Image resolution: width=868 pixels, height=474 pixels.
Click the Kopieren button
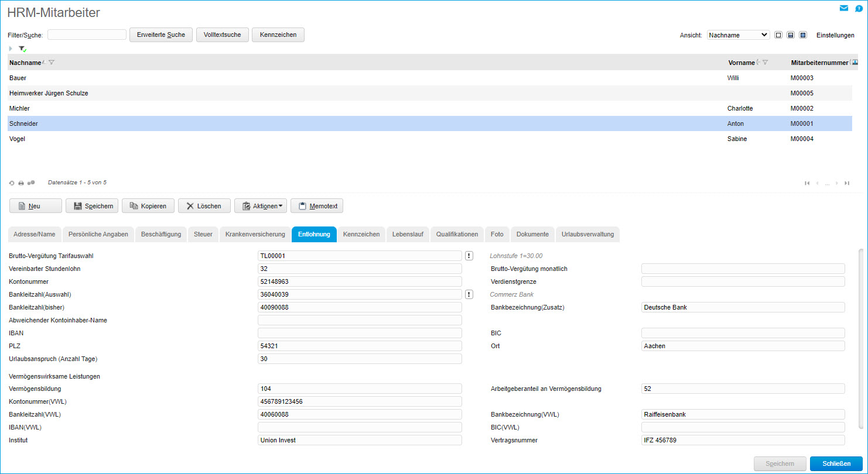tap(148, 206)
